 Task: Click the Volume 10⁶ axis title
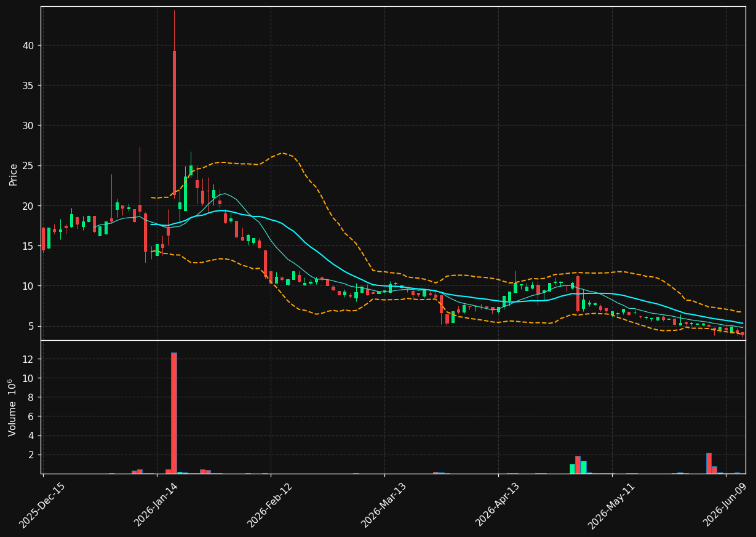pos(12,407)
